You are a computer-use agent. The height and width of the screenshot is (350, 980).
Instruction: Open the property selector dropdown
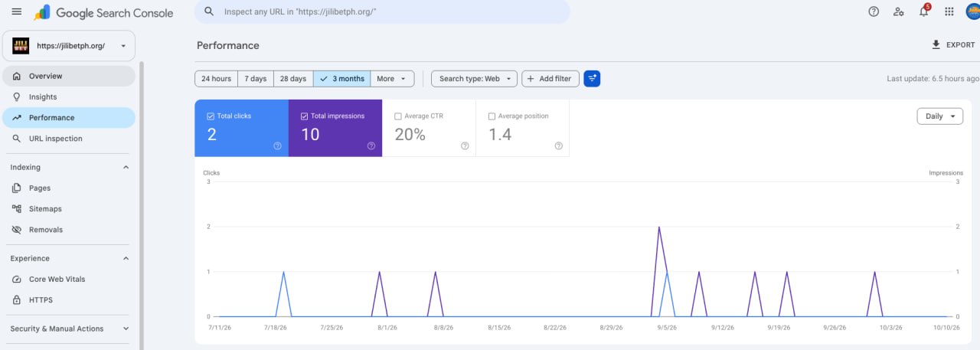[x=69, y=46]
